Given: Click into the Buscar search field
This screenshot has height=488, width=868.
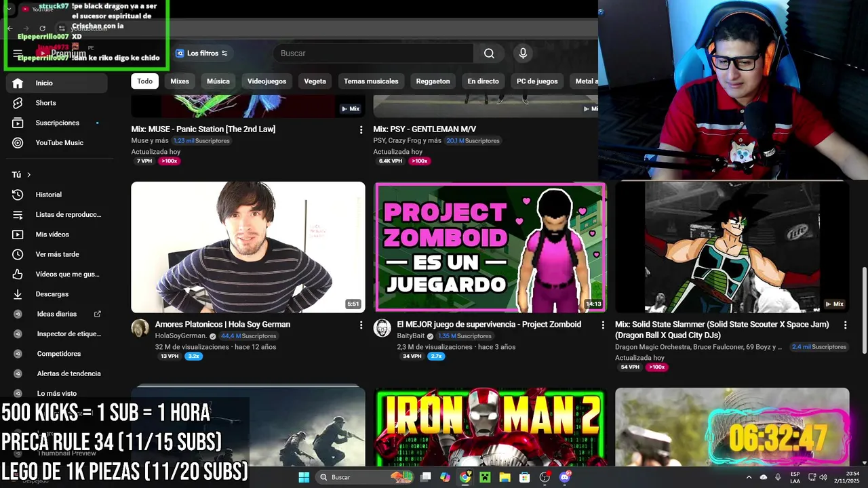Looking at the screenshot, I should click(373, 54).
